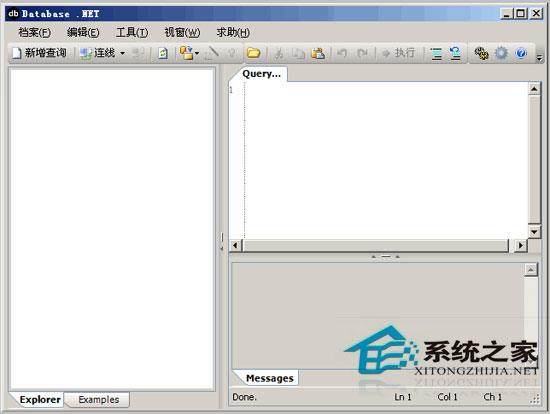The height and width of the screenshot is (414, 550).
Task: Click the blue help question mark icon
Action: coord(521,53)
